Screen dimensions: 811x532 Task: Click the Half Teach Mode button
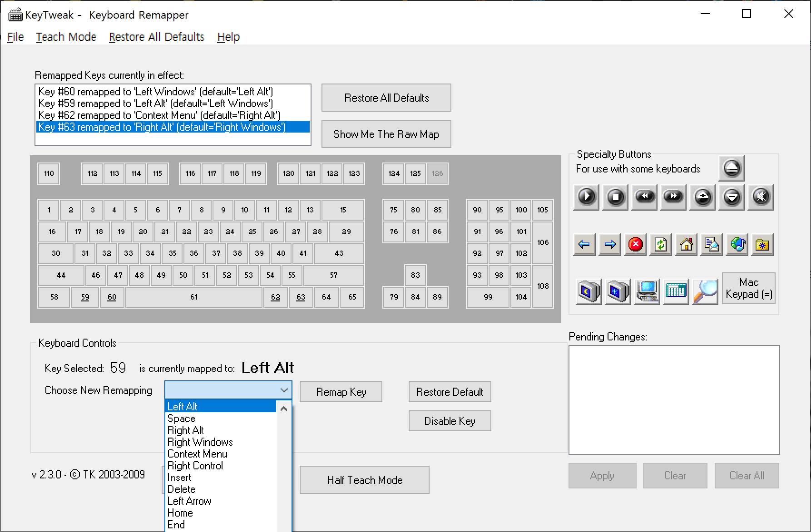point(365,480)
